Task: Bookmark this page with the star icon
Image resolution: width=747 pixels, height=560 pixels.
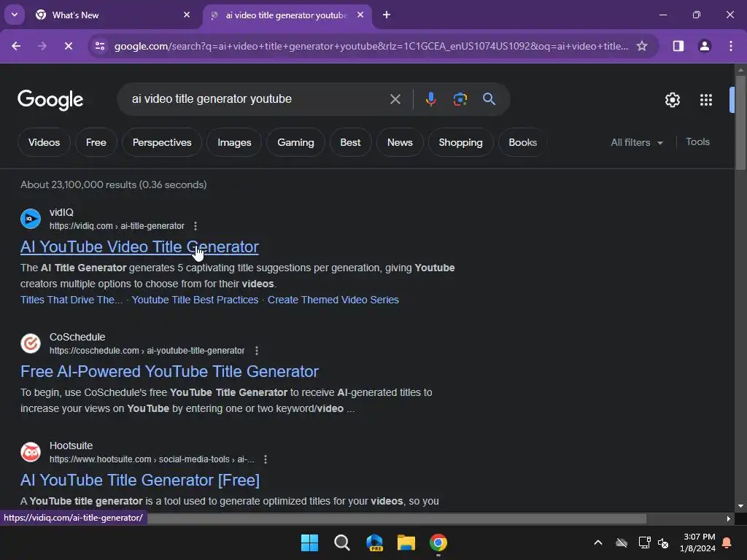Action: [642, 46]
